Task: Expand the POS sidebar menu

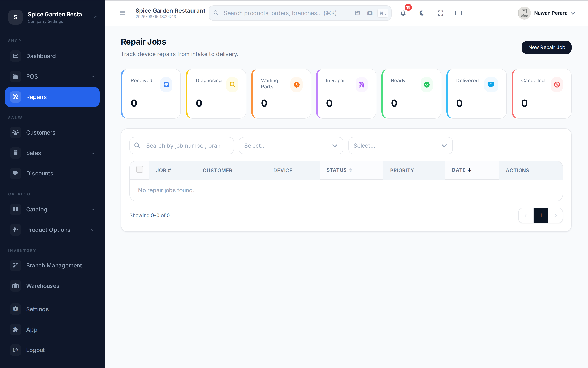Action: (52, 76)
